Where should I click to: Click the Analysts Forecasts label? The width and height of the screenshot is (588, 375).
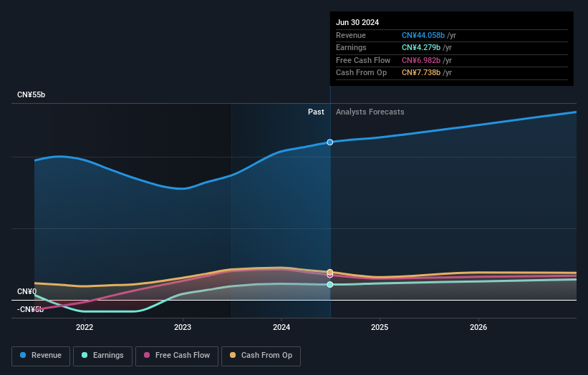(370, 112)
